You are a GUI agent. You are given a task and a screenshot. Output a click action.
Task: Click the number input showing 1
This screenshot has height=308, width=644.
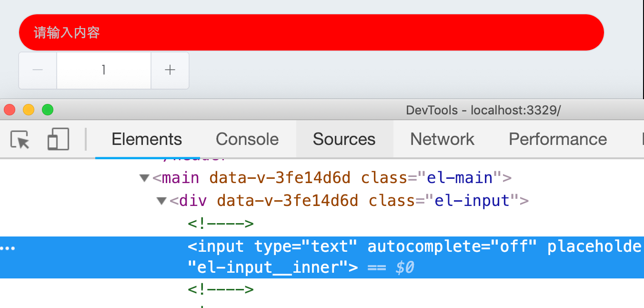pos(104,71)
